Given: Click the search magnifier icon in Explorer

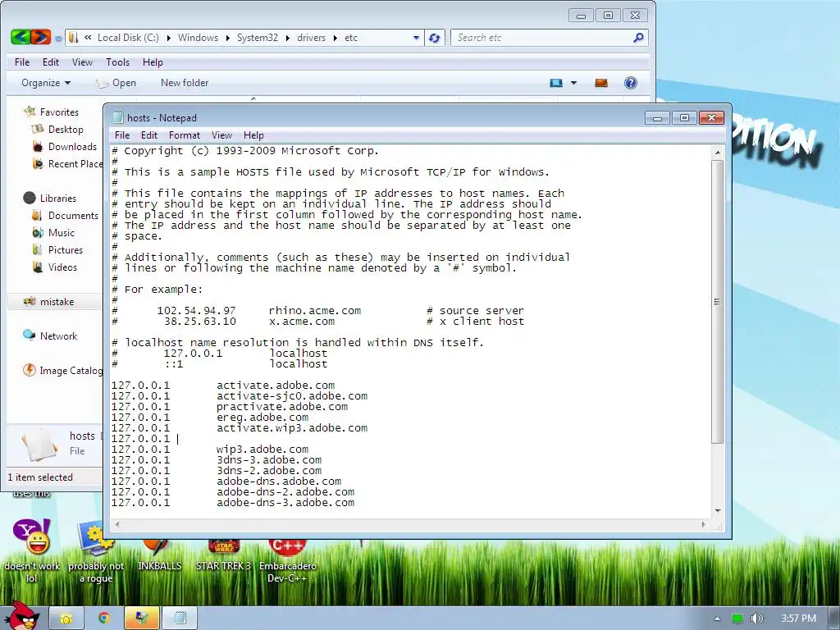Looking at the screenshot, I should pyautogui.click(x=638, y=38).
